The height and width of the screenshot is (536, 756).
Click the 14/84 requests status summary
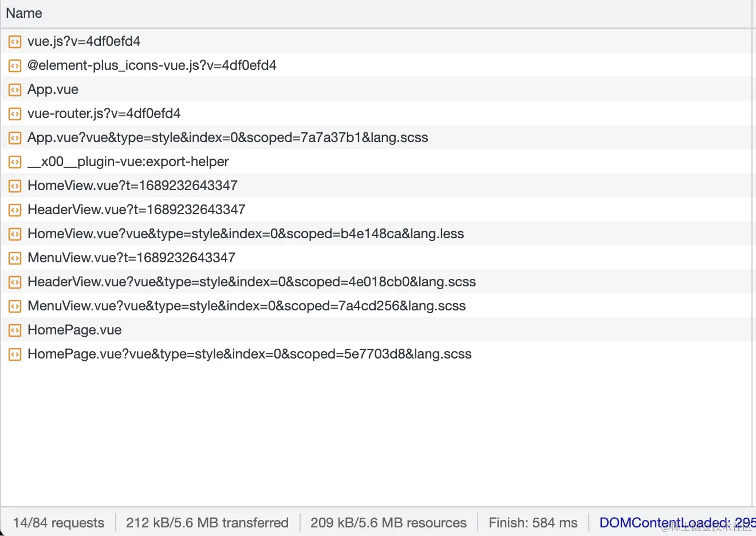coord(58,523)
